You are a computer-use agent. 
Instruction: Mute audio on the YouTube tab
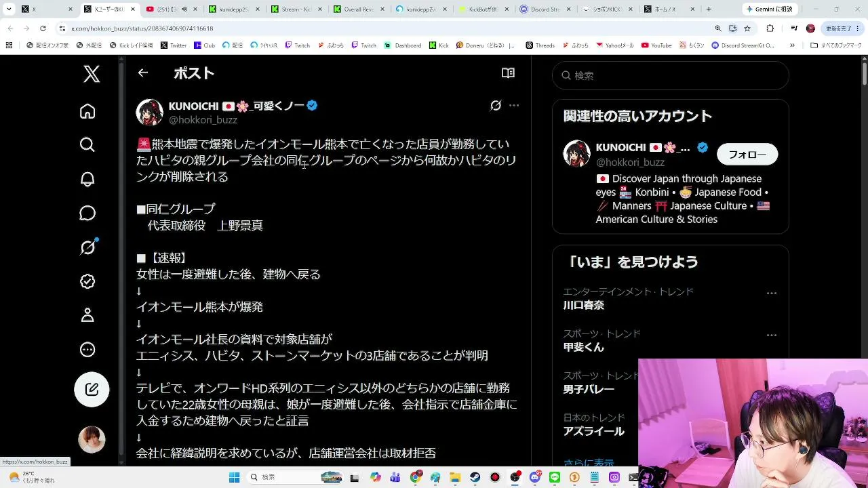[184, 9]
